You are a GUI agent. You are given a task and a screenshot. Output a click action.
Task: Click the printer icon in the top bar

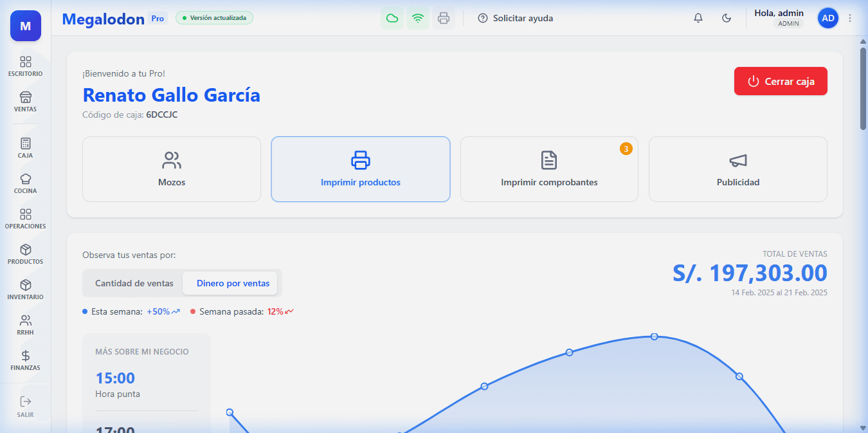tap(444, 18)
